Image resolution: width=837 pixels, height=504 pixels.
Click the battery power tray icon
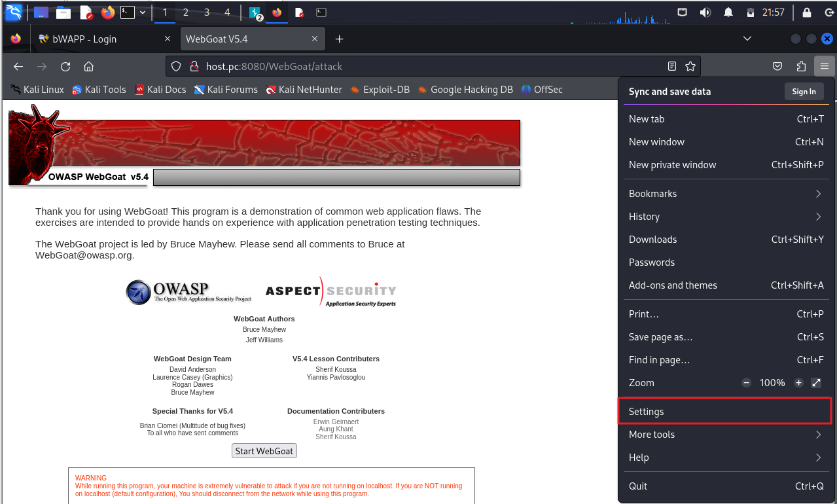click(750, 12)
